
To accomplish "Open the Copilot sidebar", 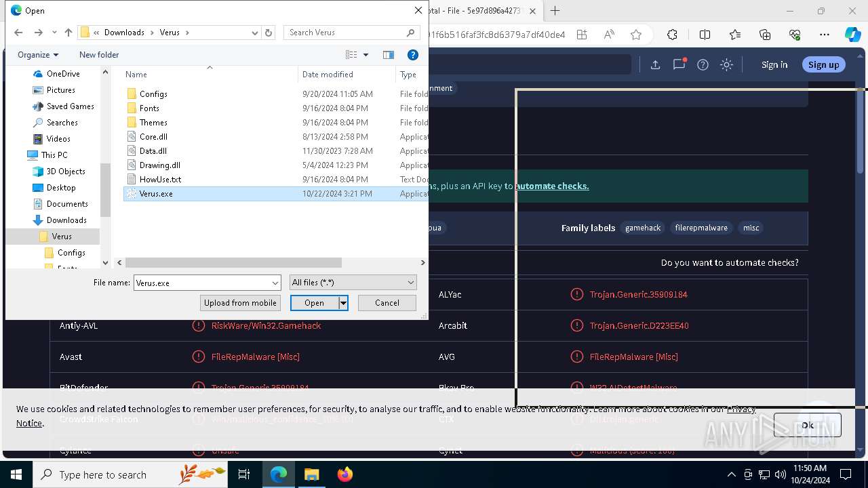I will click(x=852, y=35).
